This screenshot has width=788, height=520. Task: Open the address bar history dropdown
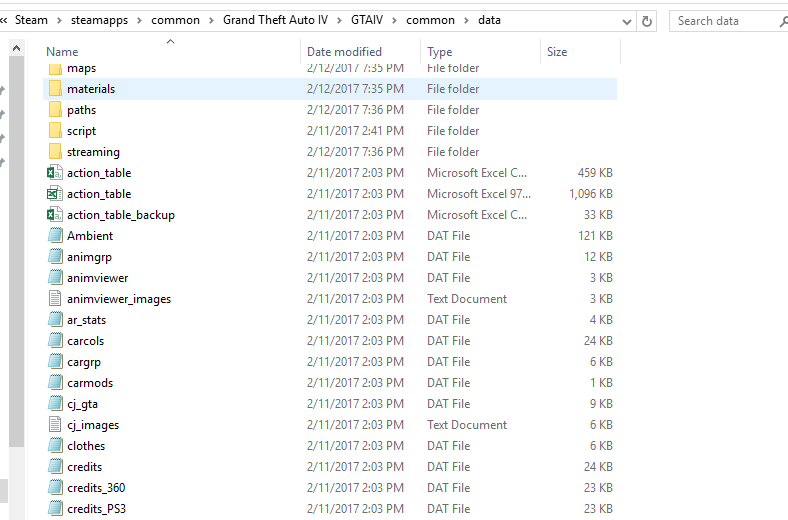627,22
